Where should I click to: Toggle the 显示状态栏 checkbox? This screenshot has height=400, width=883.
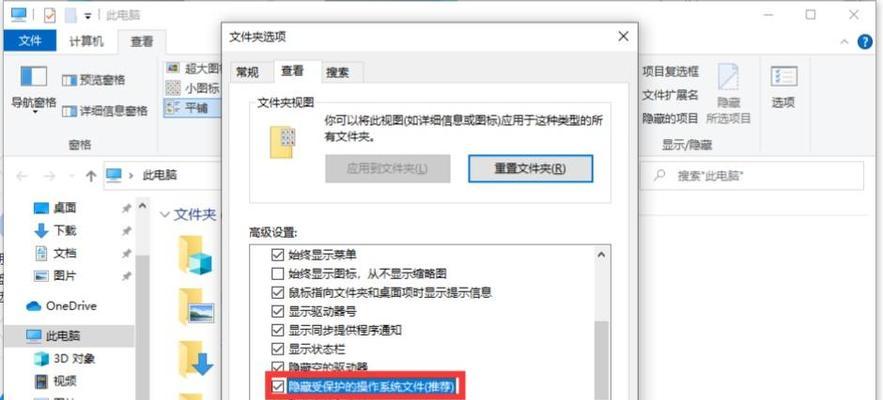point(277,349)
